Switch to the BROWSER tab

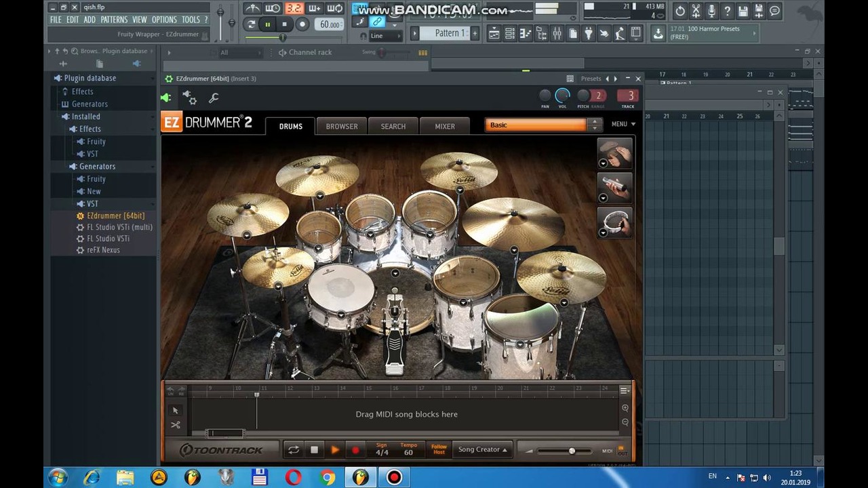coord(341,126)
